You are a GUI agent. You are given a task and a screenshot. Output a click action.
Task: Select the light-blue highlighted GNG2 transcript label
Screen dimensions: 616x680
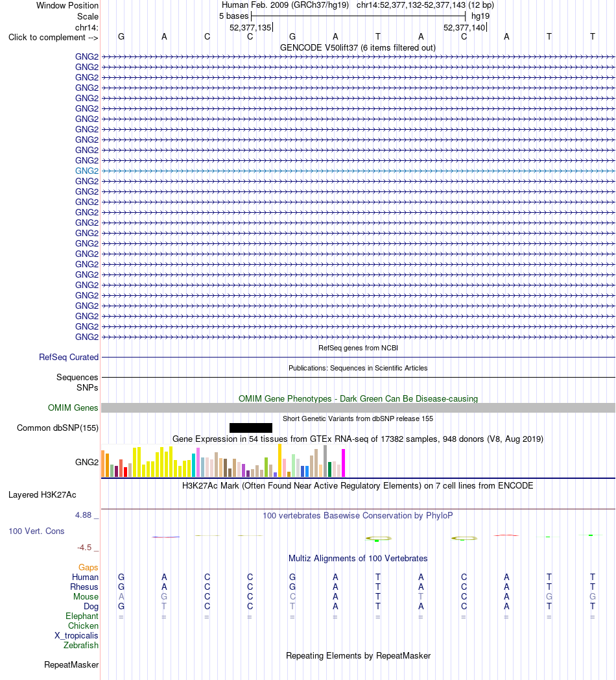pyautogui.click(x=87, y=171)
